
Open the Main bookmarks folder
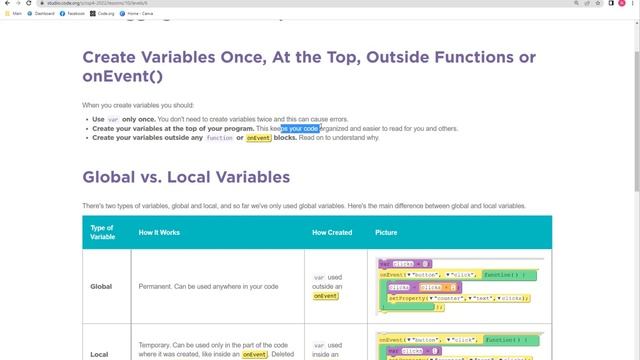[13, 13]
